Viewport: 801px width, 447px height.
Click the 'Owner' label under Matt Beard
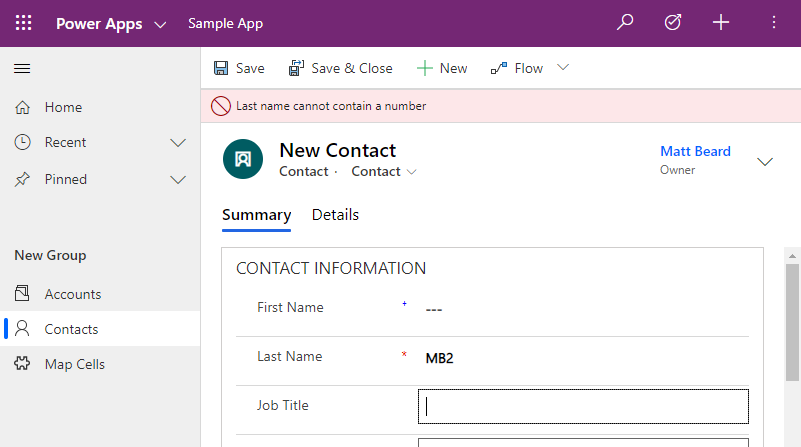pos(677,170)
